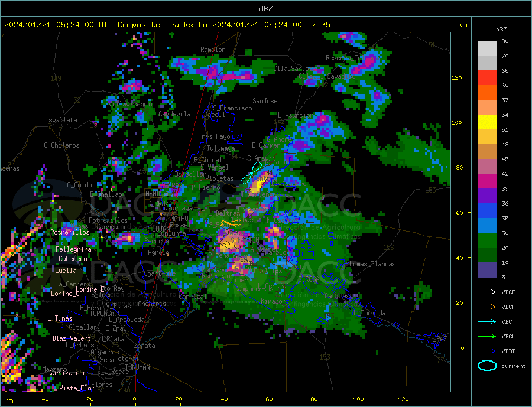Pick the red swatch between 65 and 60
Screen dimensions: 532x407
coord(487,78)
